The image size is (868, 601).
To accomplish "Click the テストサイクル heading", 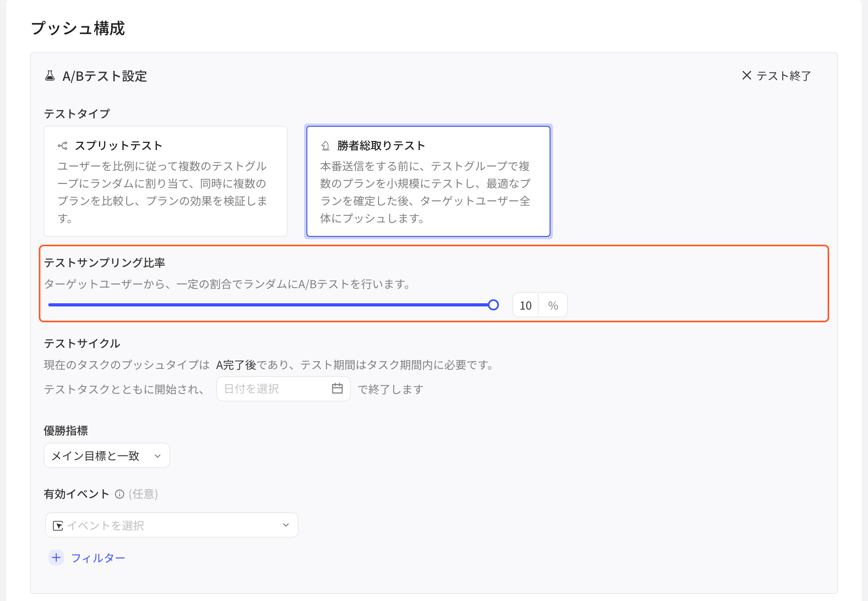I will [82, 344].
